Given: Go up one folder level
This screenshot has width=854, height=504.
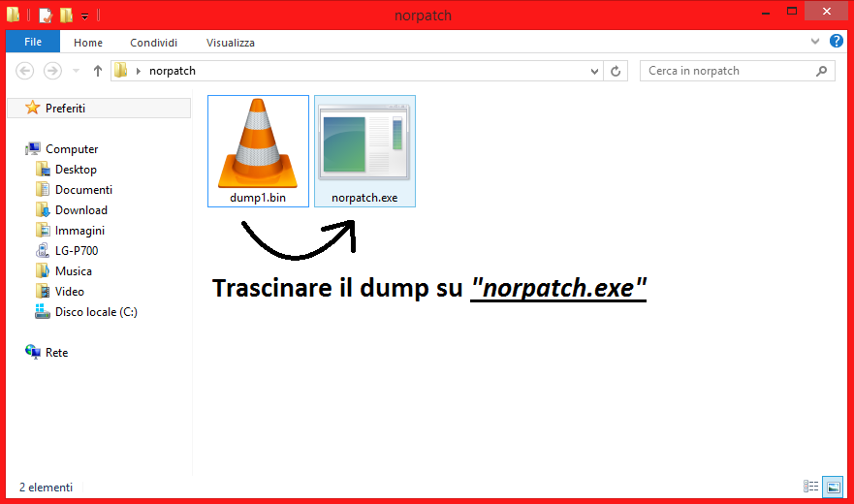Looking at the screenshot, I should coord(98,71).
